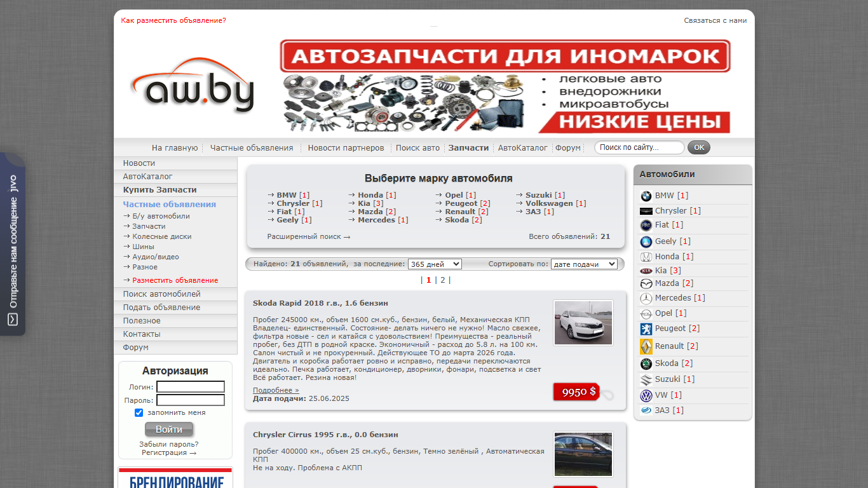Click the Skoda logo icon in sidebar
Image resolution: width=868 pixels, height=488 pixels.
click(646, 363)
